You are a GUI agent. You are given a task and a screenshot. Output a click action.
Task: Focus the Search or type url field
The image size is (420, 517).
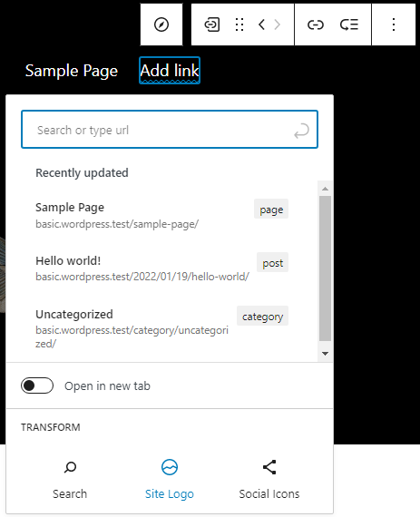[x=170, y=129]
